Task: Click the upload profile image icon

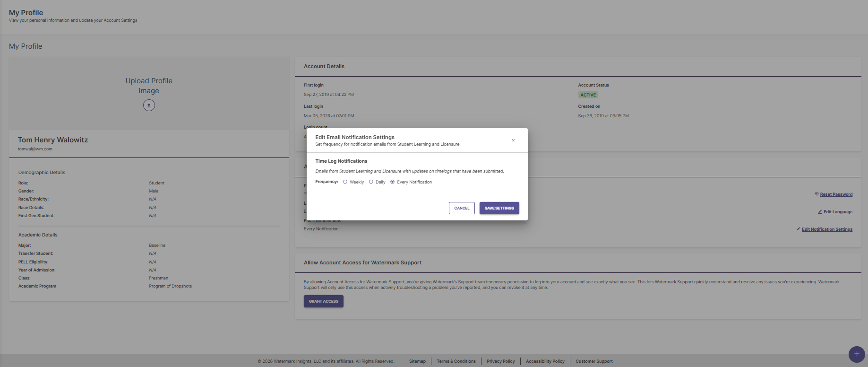Action: coord(149,105)
